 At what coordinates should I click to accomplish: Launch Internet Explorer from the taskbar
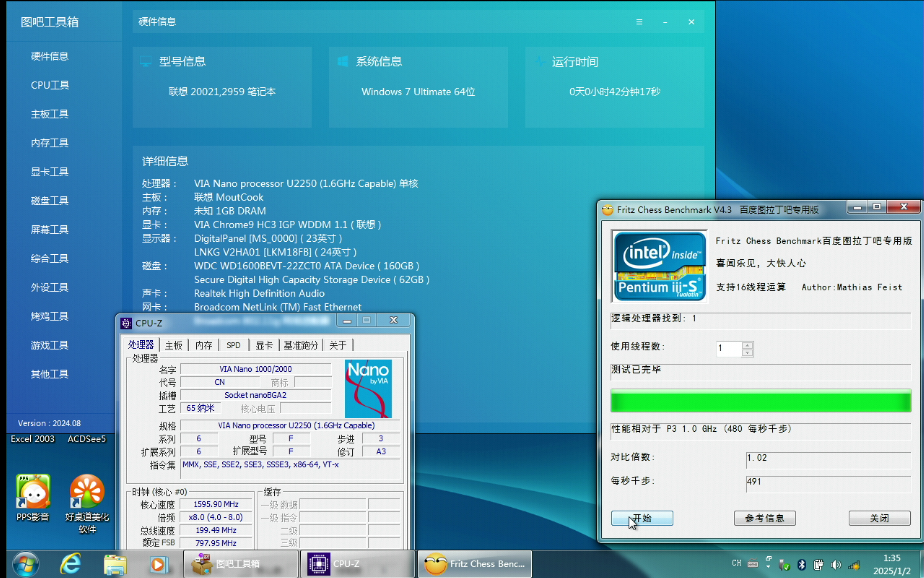[71, 564]
